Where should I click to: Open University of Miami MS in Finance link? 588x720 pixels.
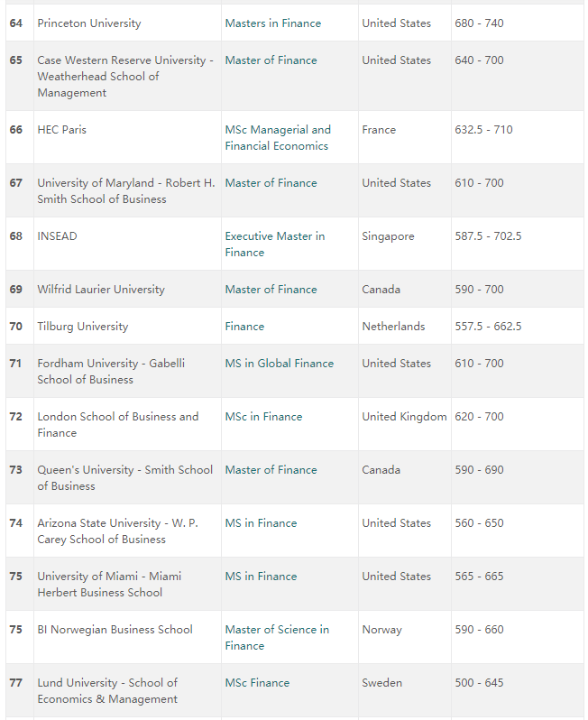point(261,577)
